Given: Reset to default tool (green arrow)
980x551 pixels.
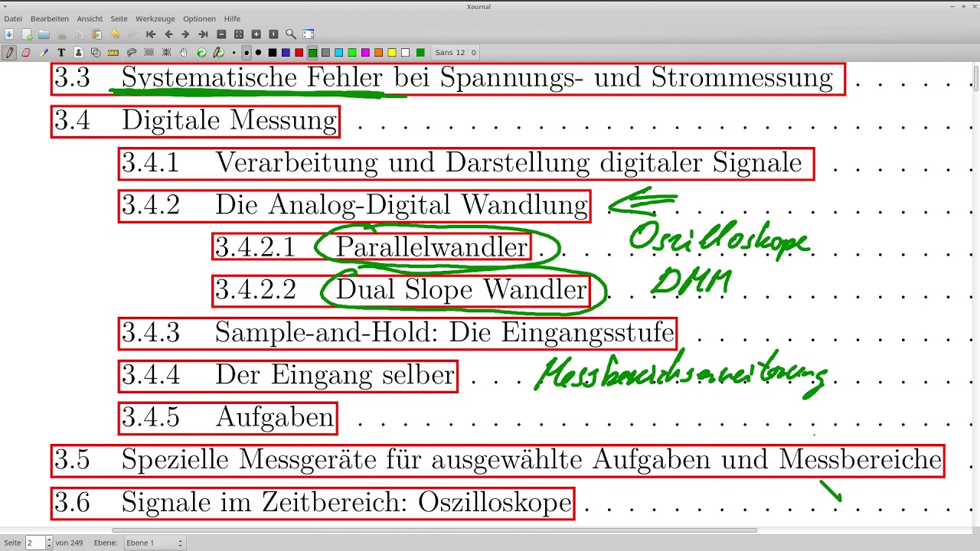Looking at the screenshot, I should [x=201, y=53].
